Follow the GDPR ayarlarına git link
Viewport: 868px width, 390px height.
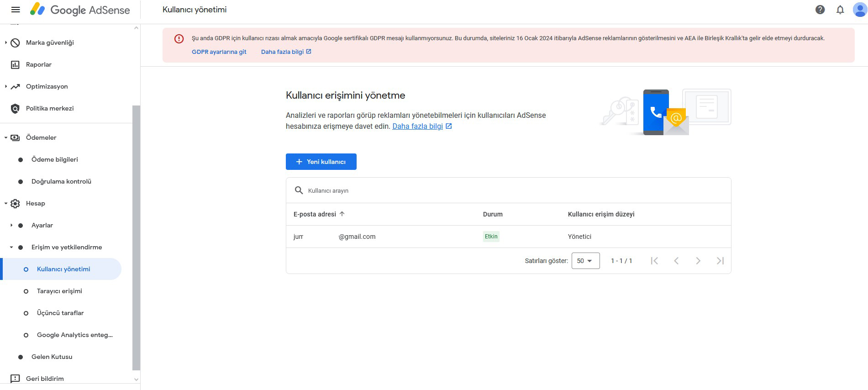(219, 52)
